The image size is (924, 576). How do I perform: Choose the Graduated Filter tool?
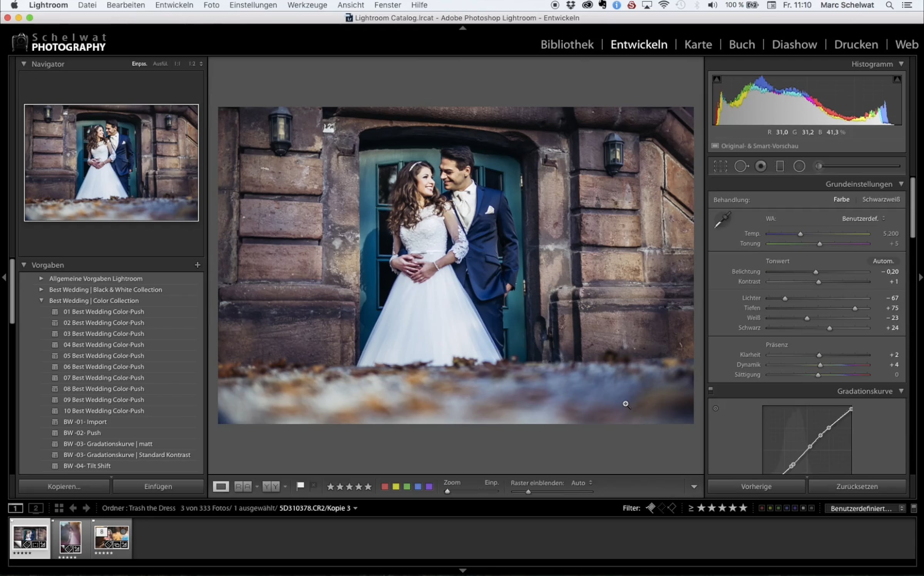pyautogui.click(x=780, y=166)
